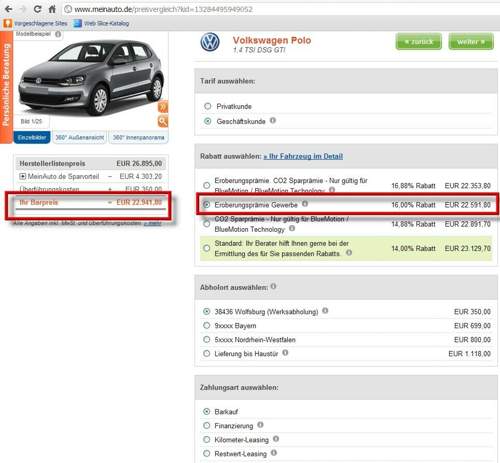Choose 5xxxx Nordrhein-Westfalen pickup location
The width and height of the screenshot is (500, 463).
(x=207, y=340)
